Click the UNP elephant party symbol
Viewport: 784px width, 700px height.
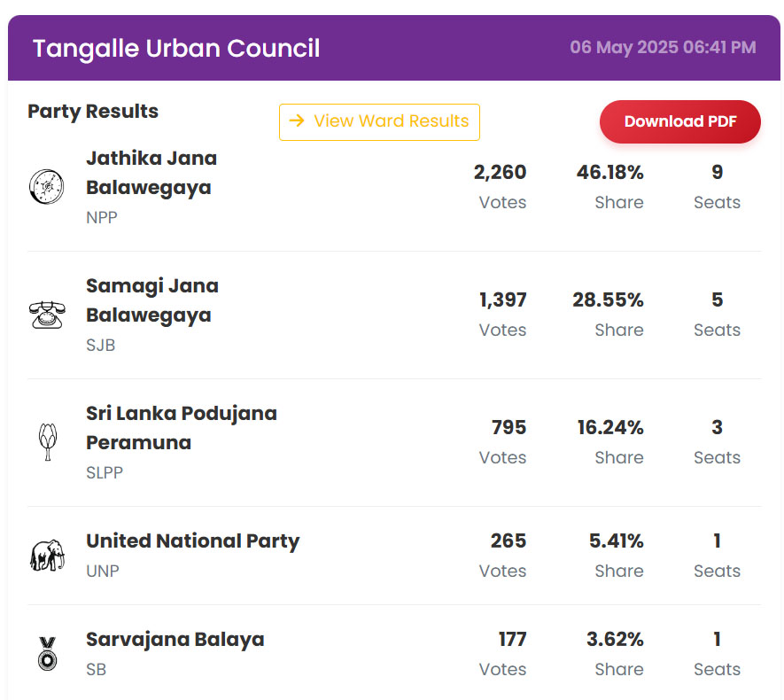(x=47, y=555)
